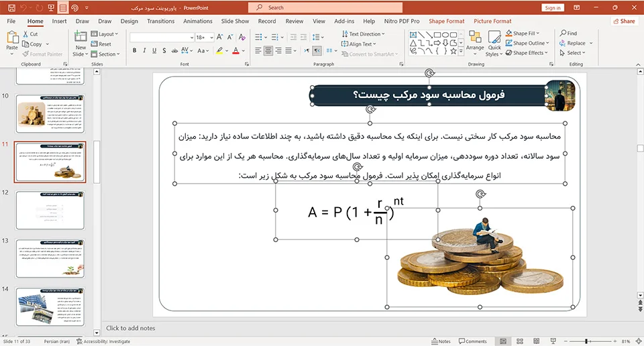The height and width of the screenshot is (346, 644).
Task: Expand the Section dropdown
Action: tap(105, 54)
